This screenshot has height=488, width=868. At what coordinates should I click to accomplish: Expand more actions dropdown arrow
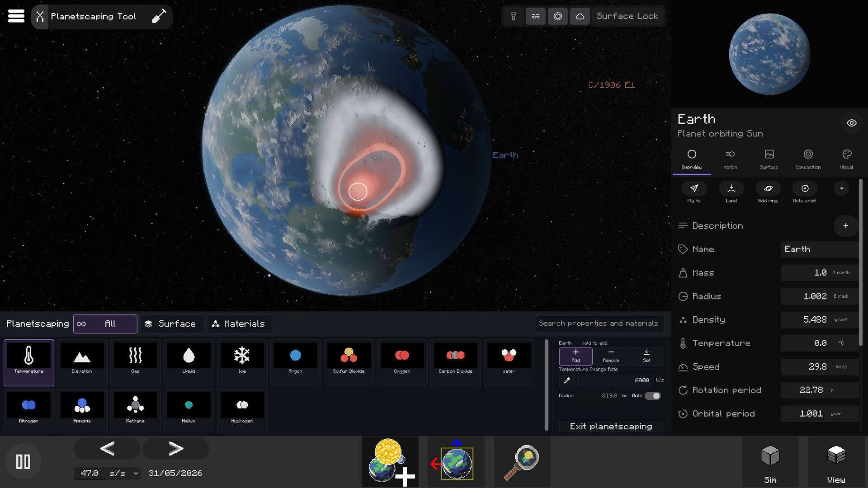tap(841, 188)
